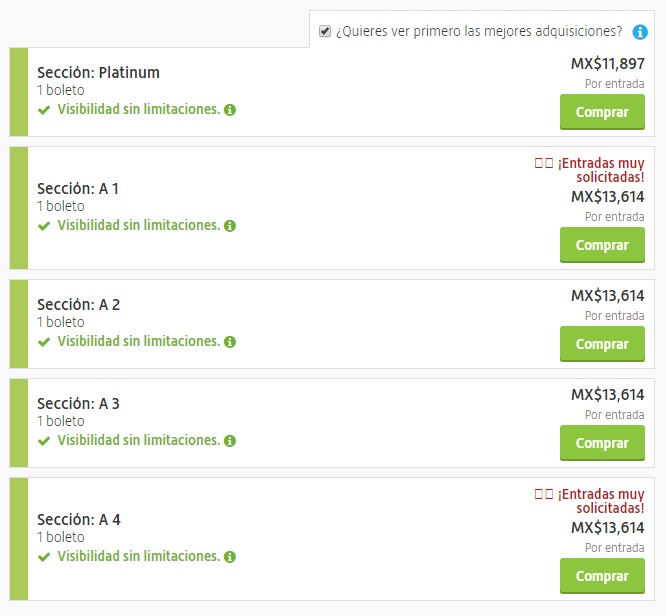Click info icon beside A 4 visibility text
This screenshot has width=666, height=616.
230,556
